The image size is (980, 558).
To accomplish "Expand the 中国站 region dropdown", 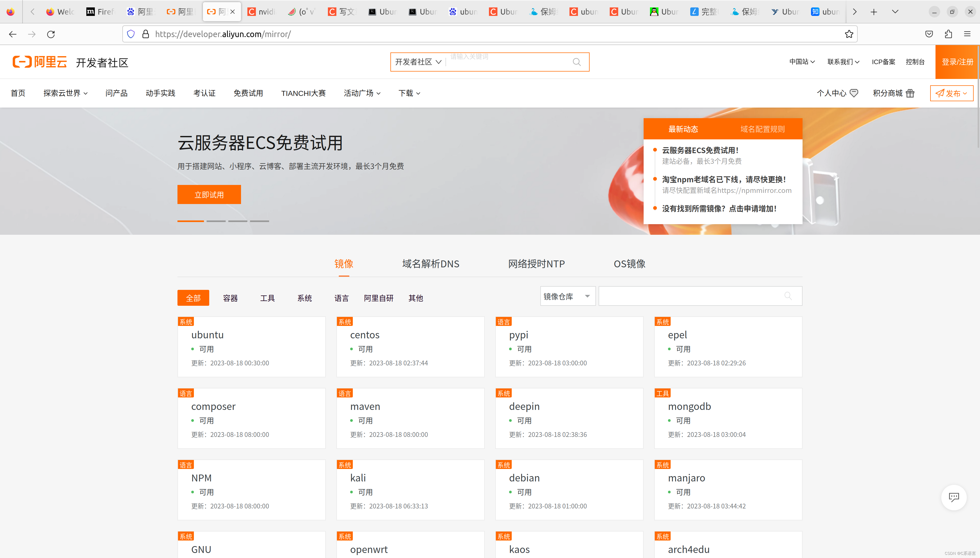I will [802, 62].
